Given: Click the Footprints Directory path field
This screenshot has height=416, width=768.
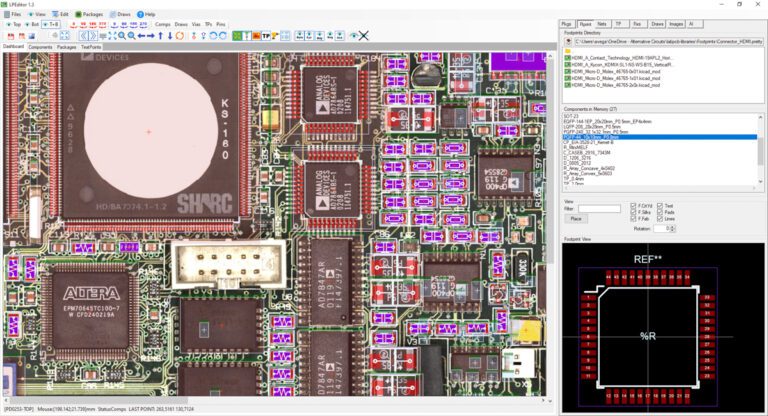Looking at the screenshot, I should [669, 42].
